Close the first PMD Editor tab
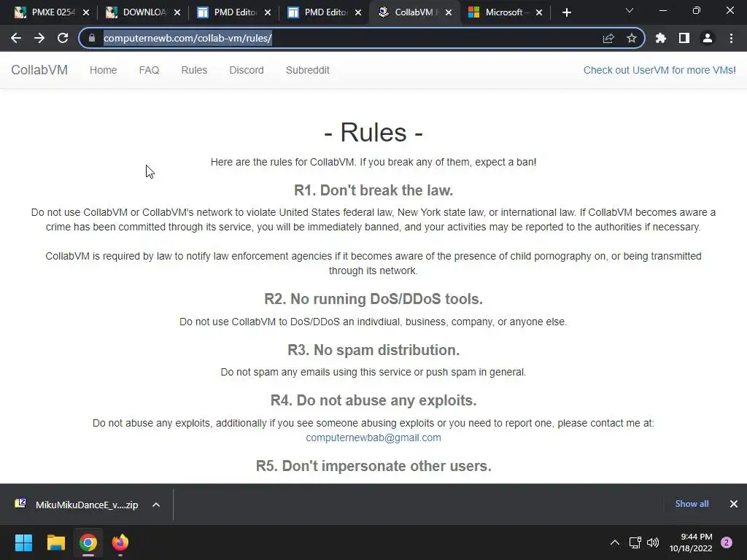The image size is (747, 560). (x=268, y=12)
